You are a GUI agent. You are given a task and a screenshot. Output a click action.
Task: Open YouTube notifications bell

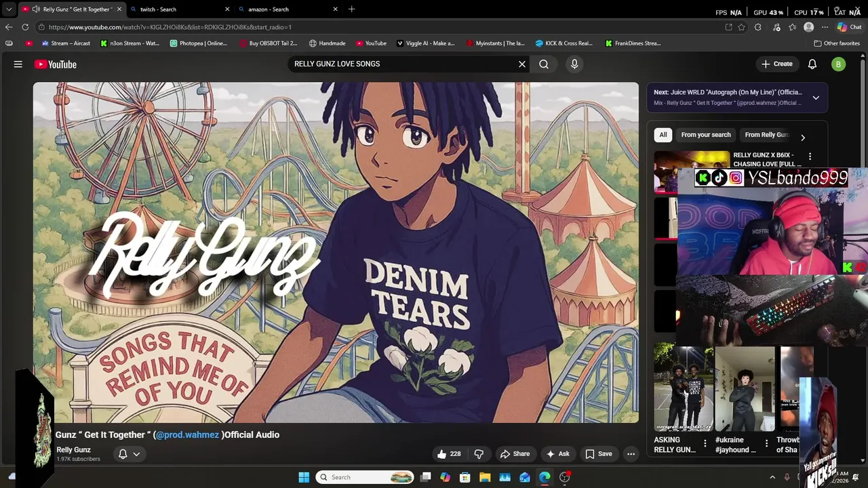click(812, 64)
